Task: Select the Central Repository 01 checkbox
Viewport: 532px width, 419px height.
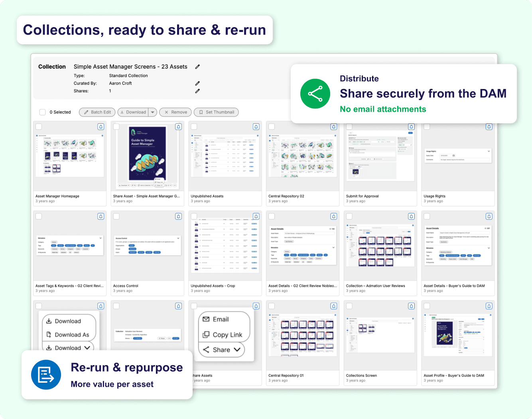Action: [x=272, y=306]
